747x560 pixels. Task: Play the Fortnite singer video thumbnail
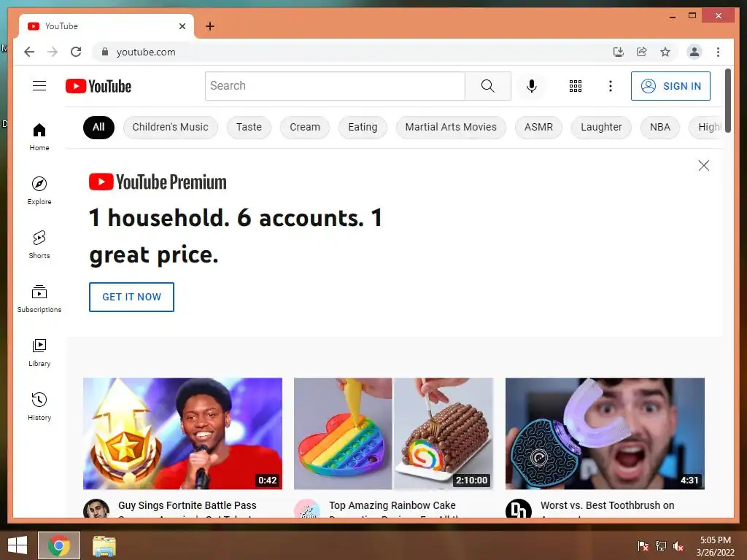tap(182, 433)
